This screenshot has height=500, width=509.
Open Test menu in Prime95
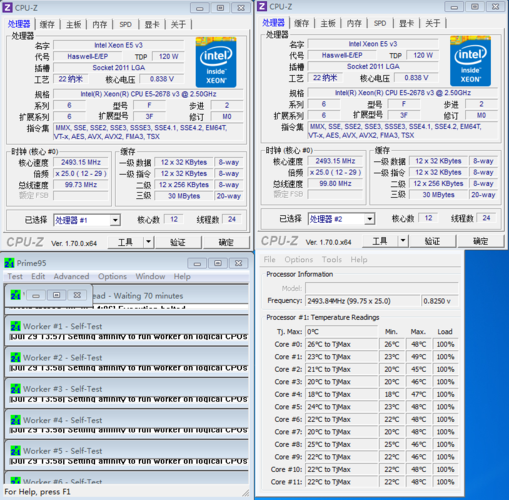(15, 276)
